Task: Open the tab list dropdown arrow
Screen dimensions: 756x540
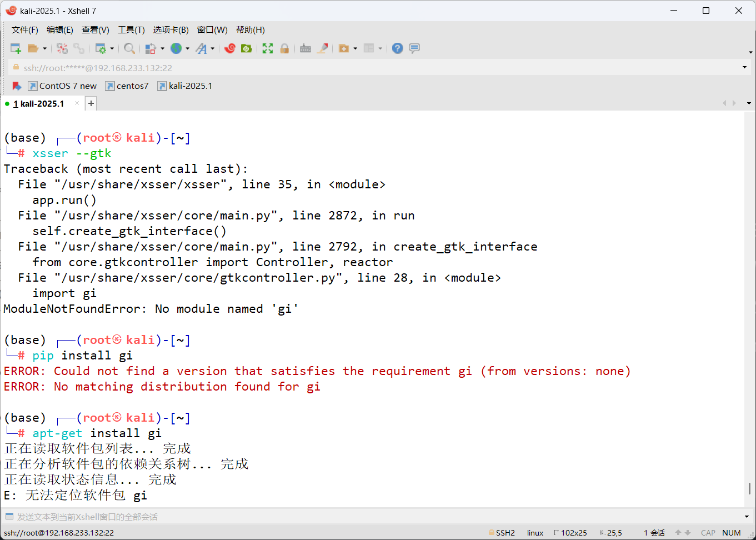Action: pyautogui.click(x=749, y=103)
